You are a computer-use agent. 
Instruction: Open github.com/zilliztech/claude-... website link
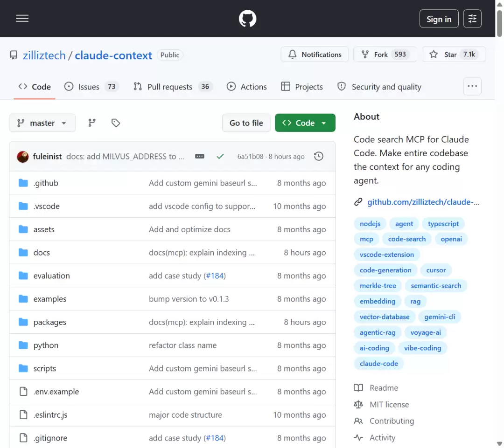pyautogui.click(x=423, y=202)
